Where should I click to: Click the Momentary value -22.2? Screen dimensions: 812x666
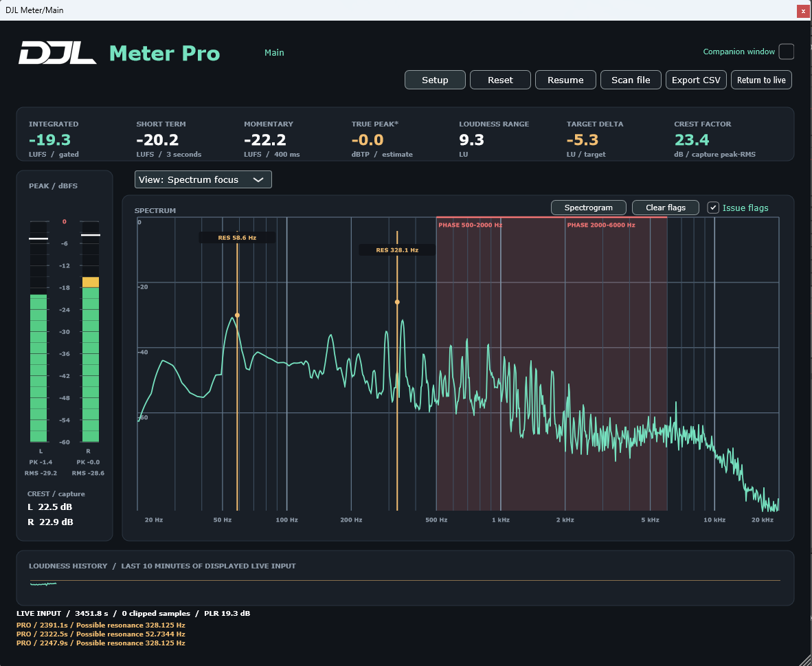(x=265, y=140)
